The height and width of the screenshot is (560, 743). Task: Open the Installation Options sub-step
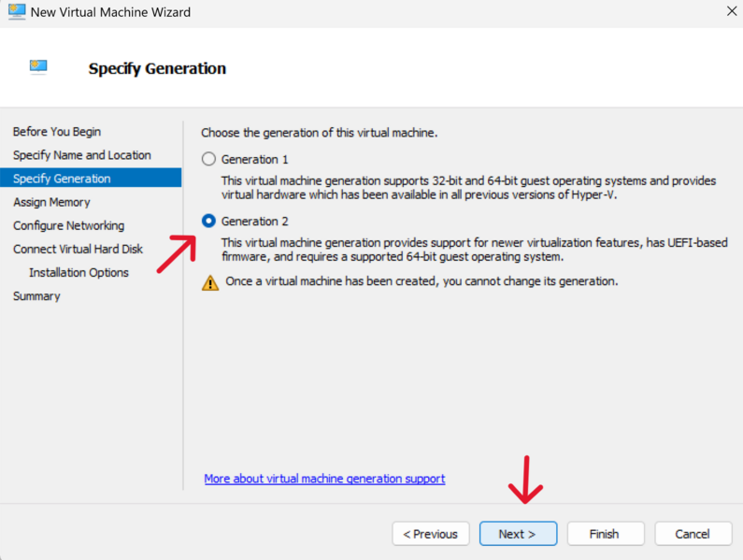[79, 272]
